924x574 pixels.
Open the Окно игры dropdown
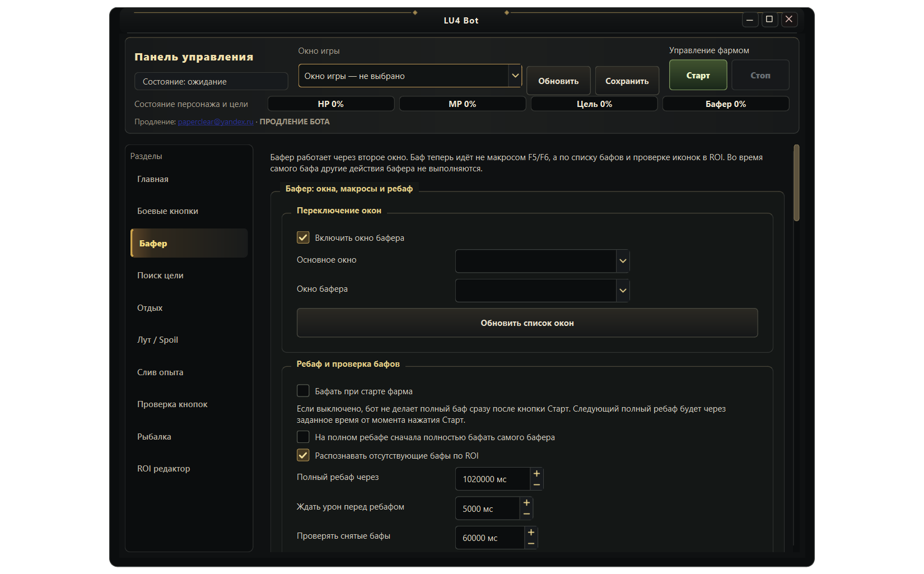tap(410, 76)
